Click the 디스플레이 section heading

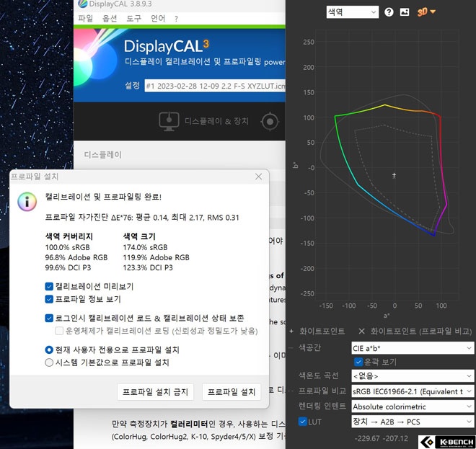click(102, 155)
